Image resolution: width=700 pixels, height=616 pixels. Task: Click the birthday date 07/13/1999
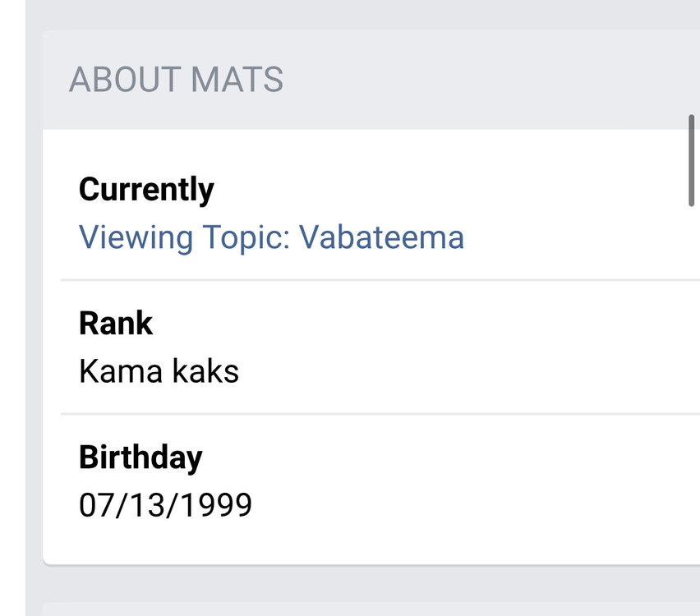tap(165, 505)
